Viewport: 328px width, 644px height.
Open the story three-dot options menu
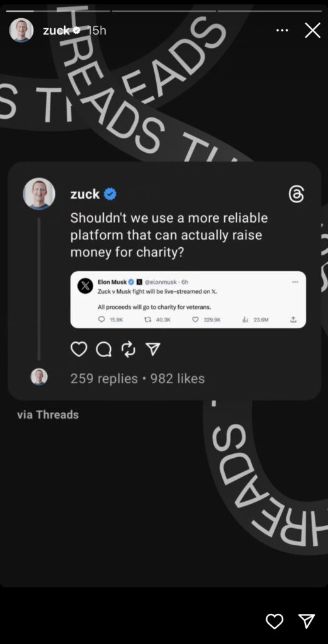tap(282, 30)
